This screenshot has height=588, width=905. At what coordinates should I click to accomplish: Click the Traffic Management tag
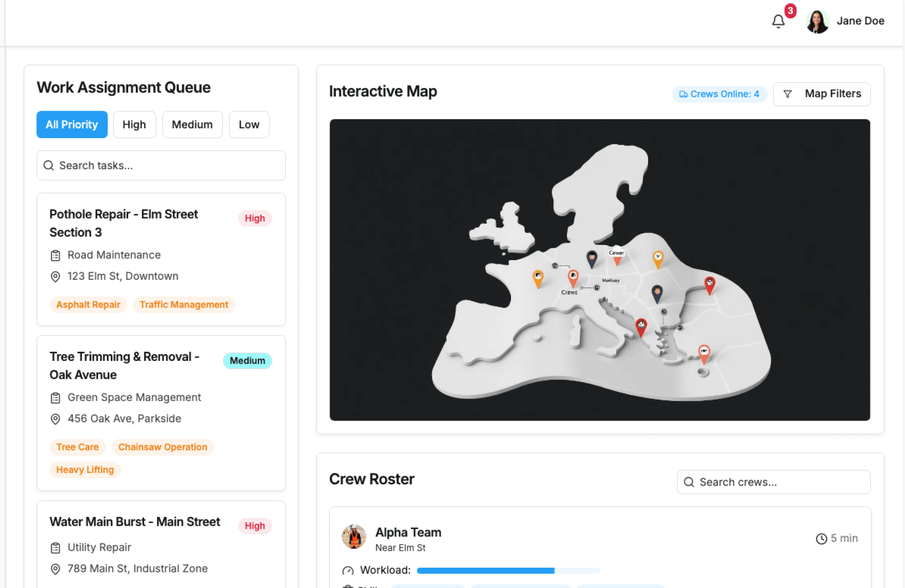pos(184,305)
